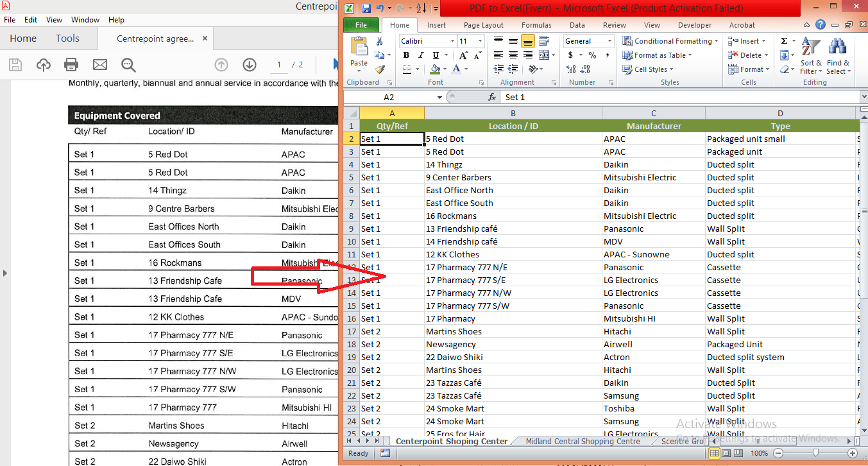Click the formula bar showing Set 1
The image size is (868, 466).
coord(679,97)
